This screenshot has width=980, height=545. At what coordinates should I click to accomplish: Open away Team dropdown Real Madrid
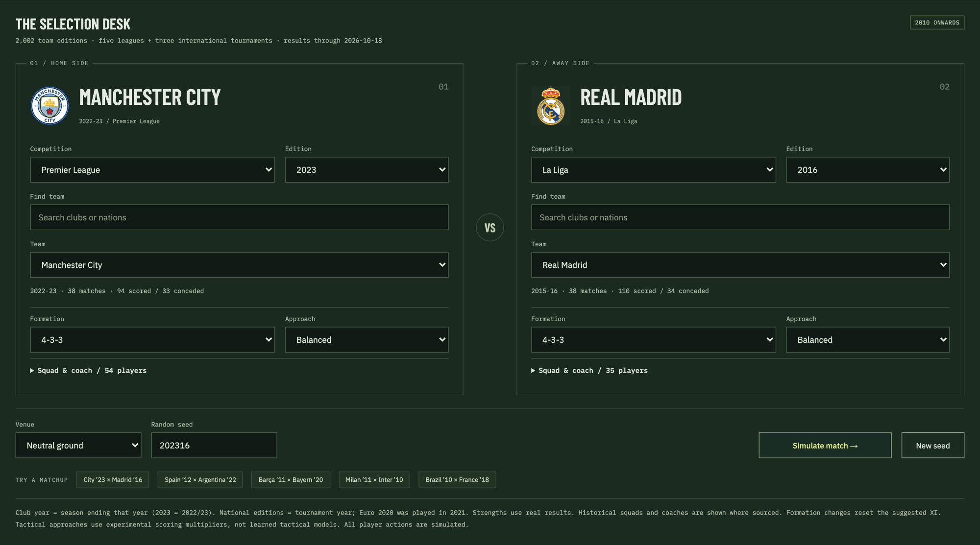[740, 265]
